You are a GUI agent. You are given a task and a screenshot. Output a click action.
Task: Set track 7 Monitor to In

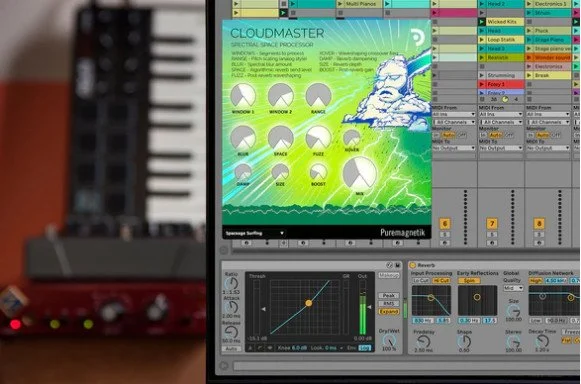click(484, 135)
